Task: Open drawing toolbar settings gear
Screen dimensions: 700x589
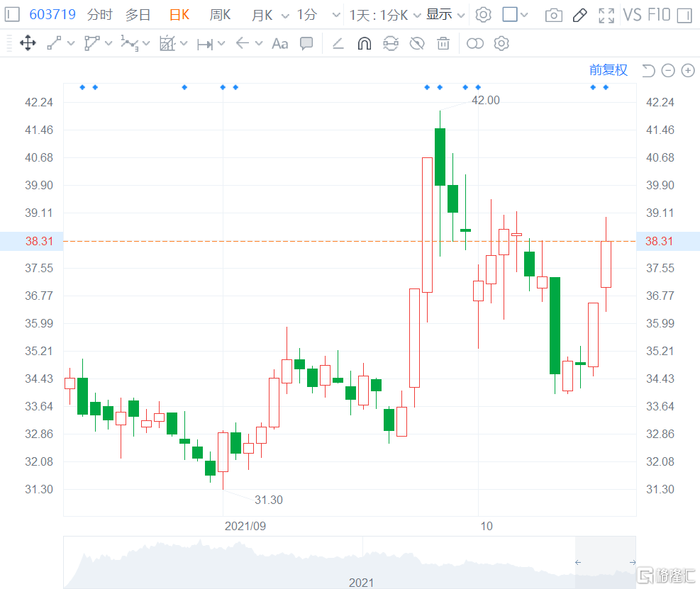Action: tap(501, 43)
